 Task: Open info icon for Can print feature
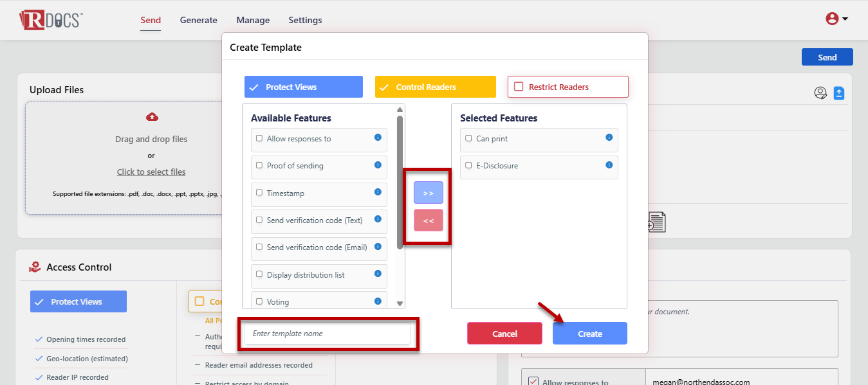pyautogui.click(x=609, y=138)
